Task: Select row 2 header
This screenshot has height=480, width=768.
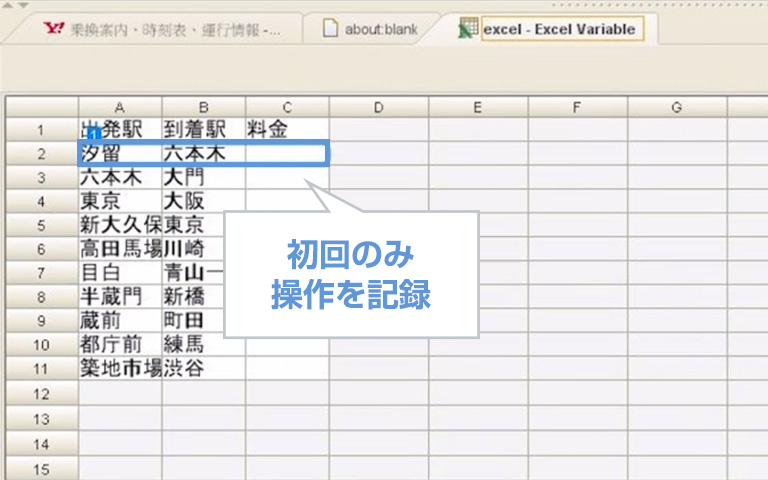Action: coord(42,154)
